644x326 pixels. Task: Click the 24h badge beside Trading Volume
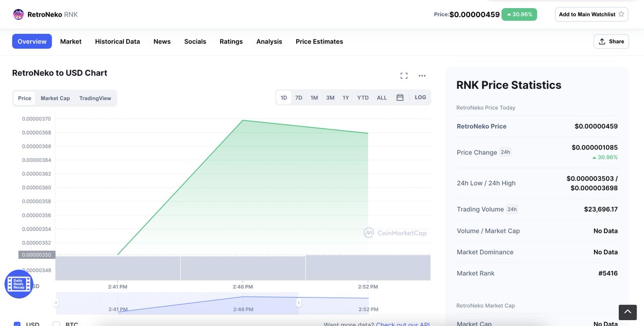click(513, 209)
